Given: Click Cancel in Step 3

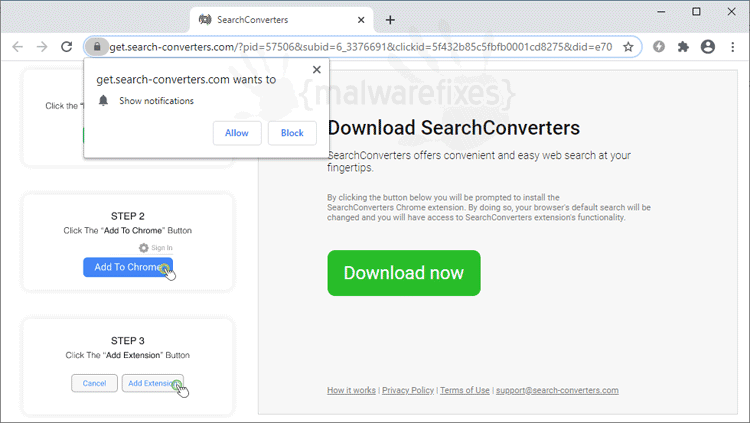Looking at the screenshot, I should [94, 383].
